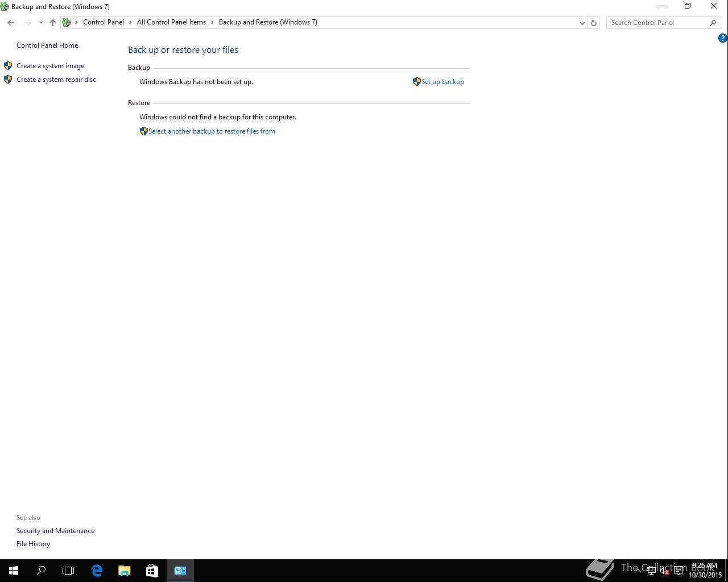Go back with the Back arrow
The height and width of the screenshot is (582, 728).
pyautogui.click(x=11, y=23)
